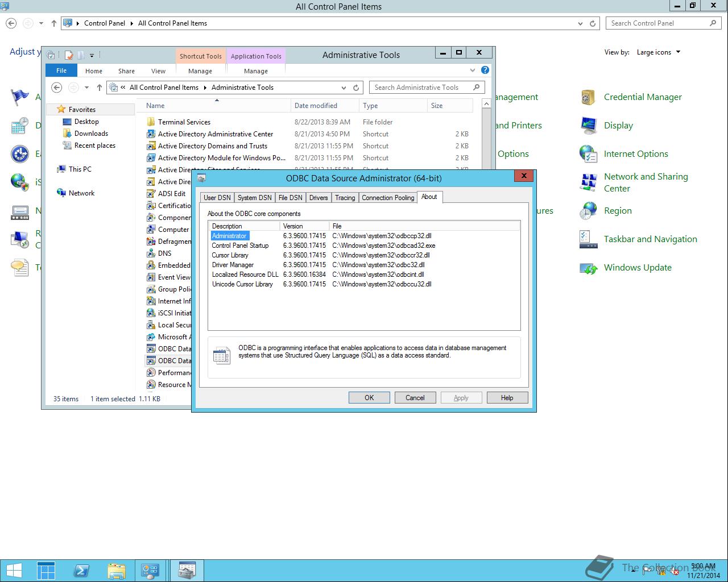The height and width of the screenshot is (582, 728).
Task: Sort file list by Name column
Action: point(215,106)
